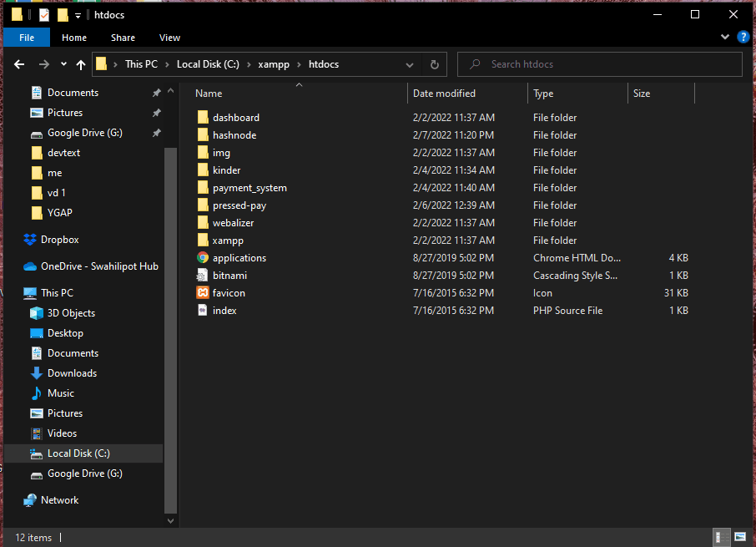Screen dimensions: 756x547
Task: Click OneDrive - Swahilipot Hub cloud icon
Action: click(30, 266)
